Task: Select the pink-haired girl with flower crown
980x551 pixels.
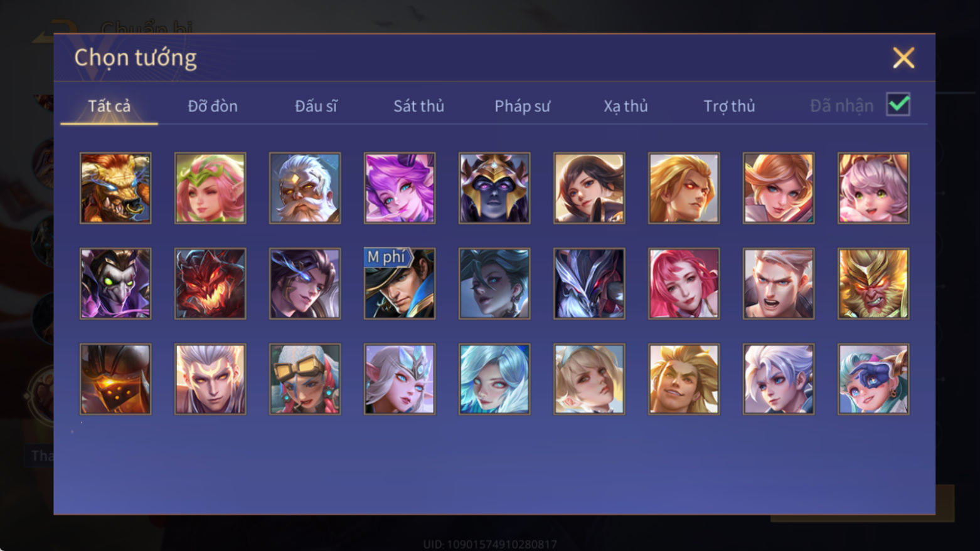Action: (210, 188)
